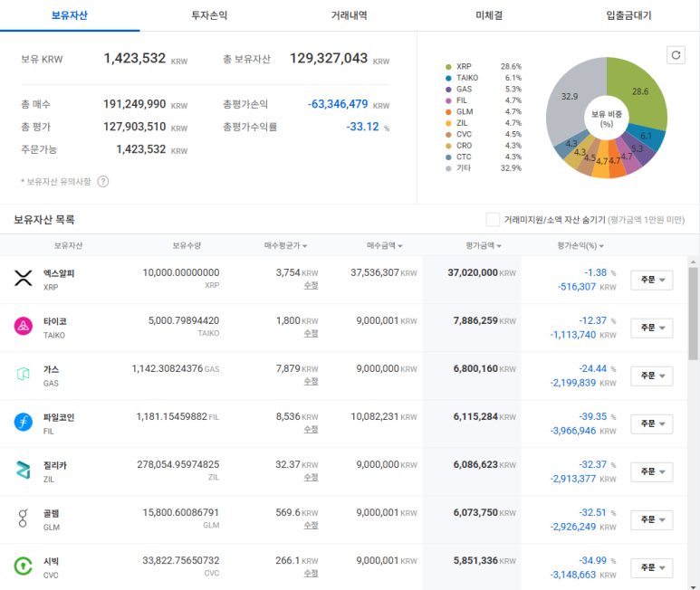Screen dimensions: 700x590
Task: Open the 주문 dropdown for TAIKO row
Action: coord(652,328)
